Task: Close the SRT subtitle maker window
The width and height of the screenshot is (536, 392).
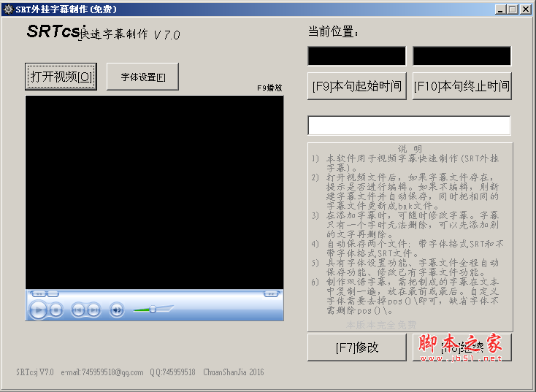Action: (x=525, y=9)
